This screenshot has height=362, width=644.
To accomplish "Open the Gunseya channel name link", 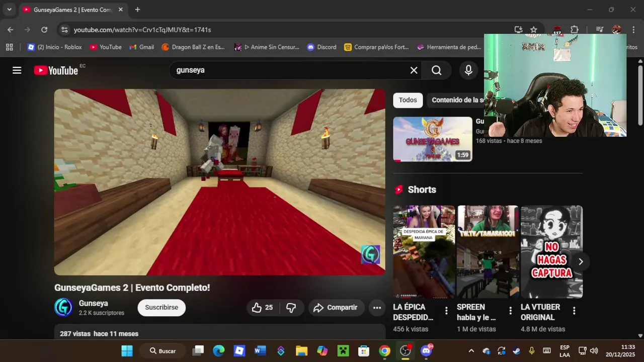I will point(94,304).
